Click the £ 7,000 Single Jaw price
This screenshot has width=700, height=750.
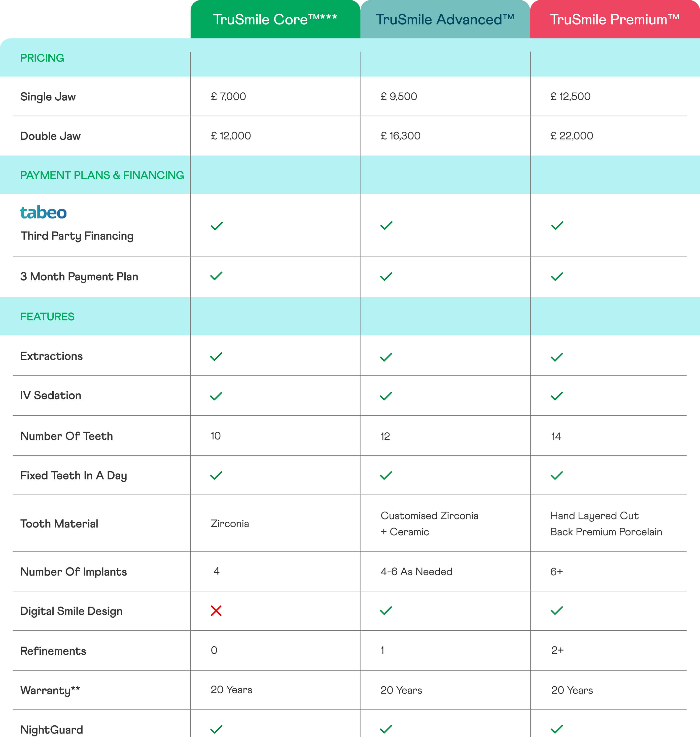click(x=228, y=97)
